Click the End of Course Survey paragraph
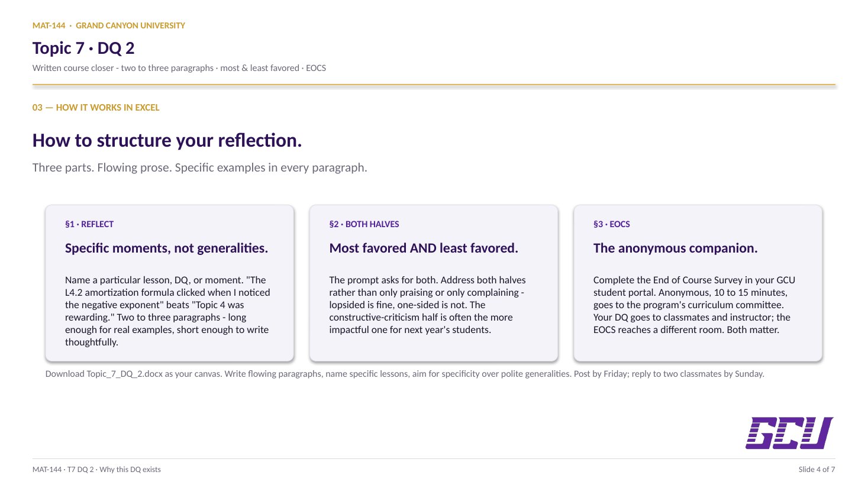The image size is (868, 488). pos(695,305)
